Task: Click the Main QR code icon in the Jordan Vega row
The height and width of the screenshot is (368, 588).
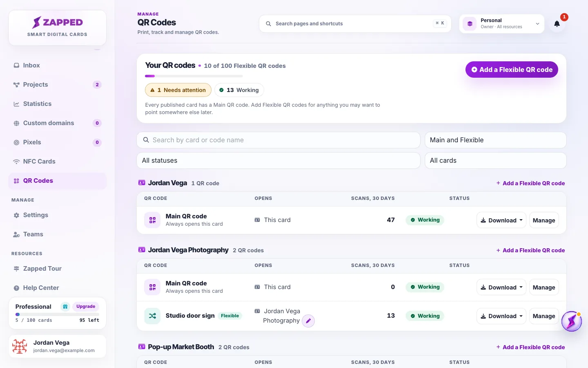Action: tap(152, 220)
